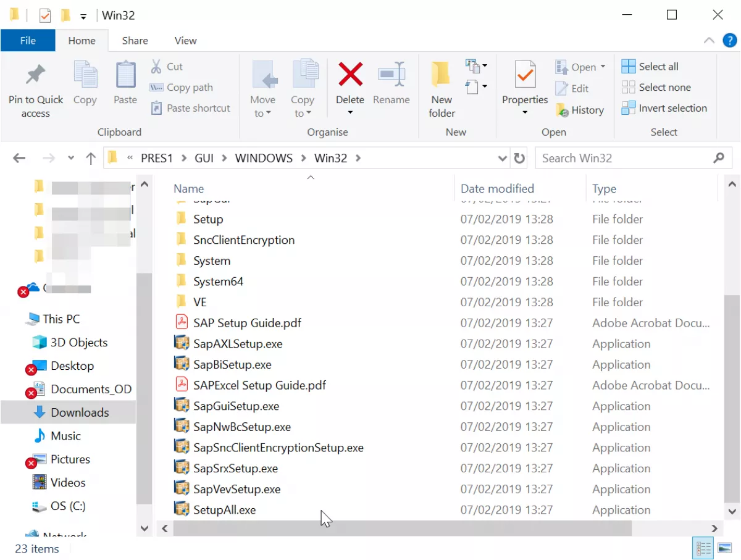
Task: Switch to the Home tab
Action: 82,41
